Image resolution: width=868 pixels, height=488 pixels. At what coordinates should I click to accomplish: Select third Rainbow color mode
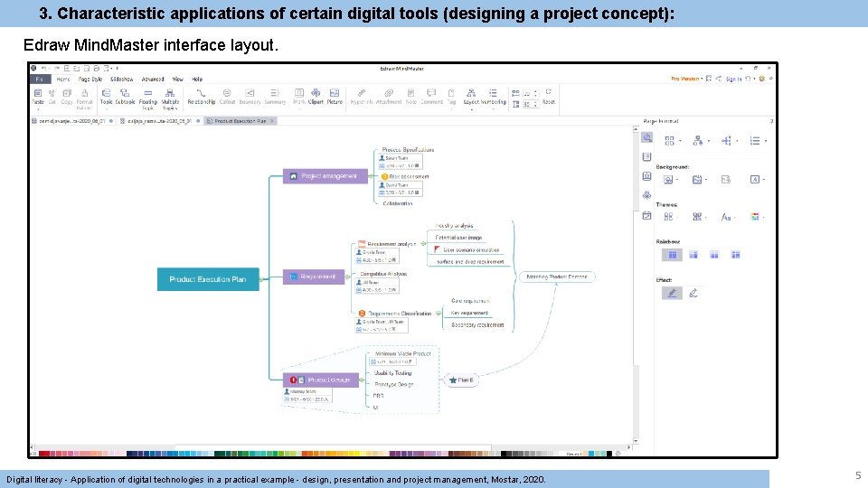[x=714, y=255]
